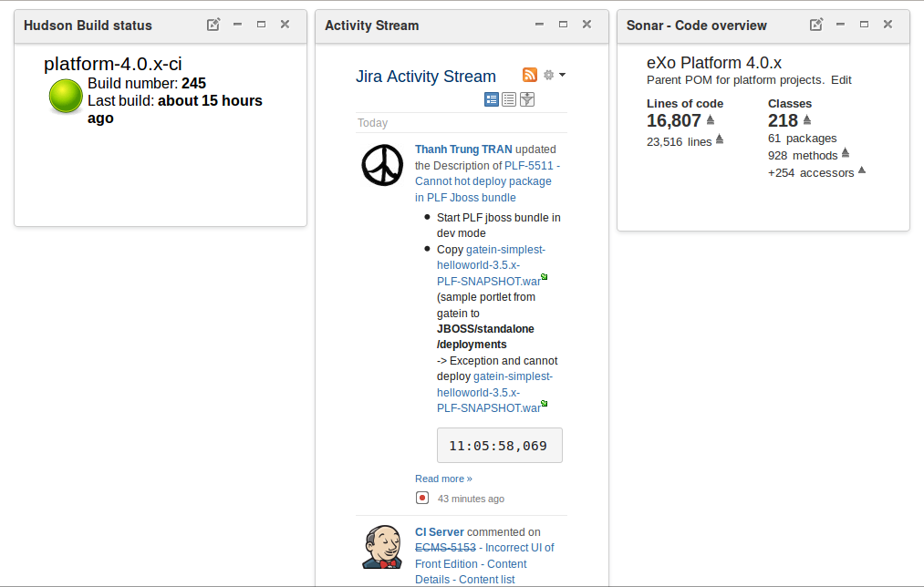This screenshot has width=924, height=587.
Task: Maximize the Activity Stream gadget
Action: click(564, 25)
